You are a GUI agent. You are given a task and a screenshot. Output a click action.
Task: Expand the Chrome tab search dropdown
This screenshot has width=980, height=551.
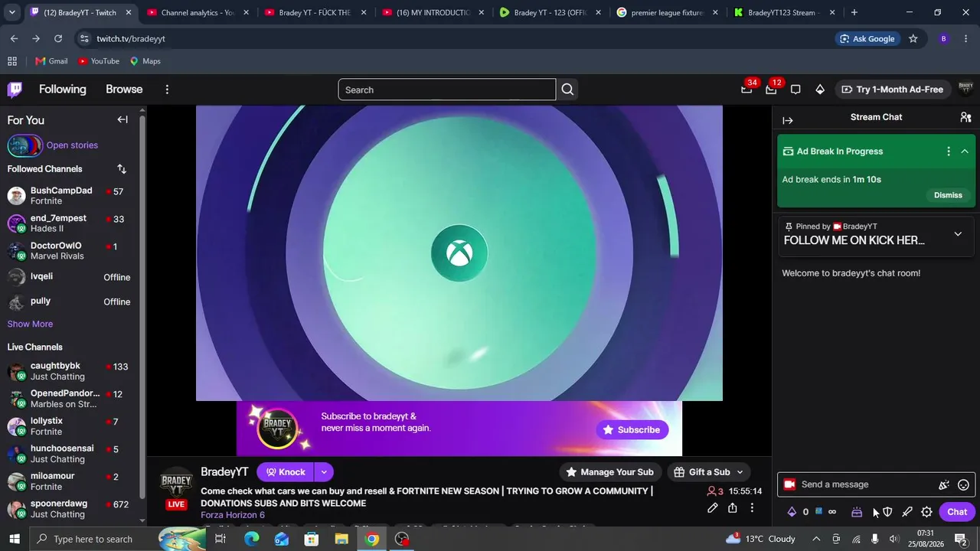pyautogui.click(x=11, y=12)
